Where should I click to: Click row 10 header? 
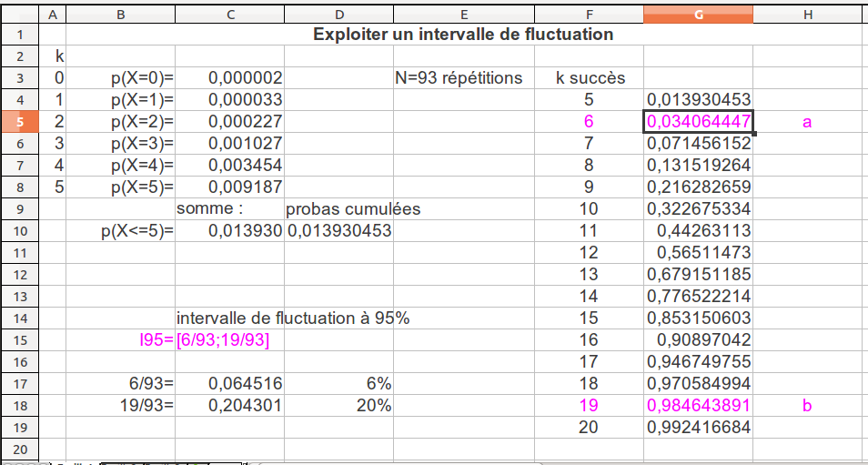click(x=18, y=231)
